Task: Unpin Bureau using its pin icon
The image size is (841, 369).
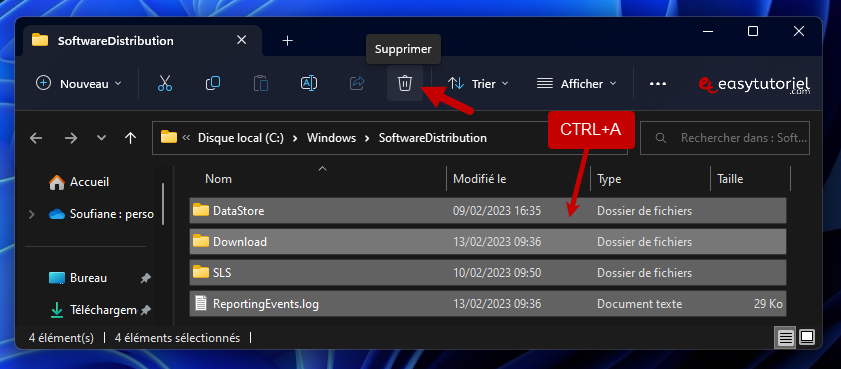Action: coord(145,278)
